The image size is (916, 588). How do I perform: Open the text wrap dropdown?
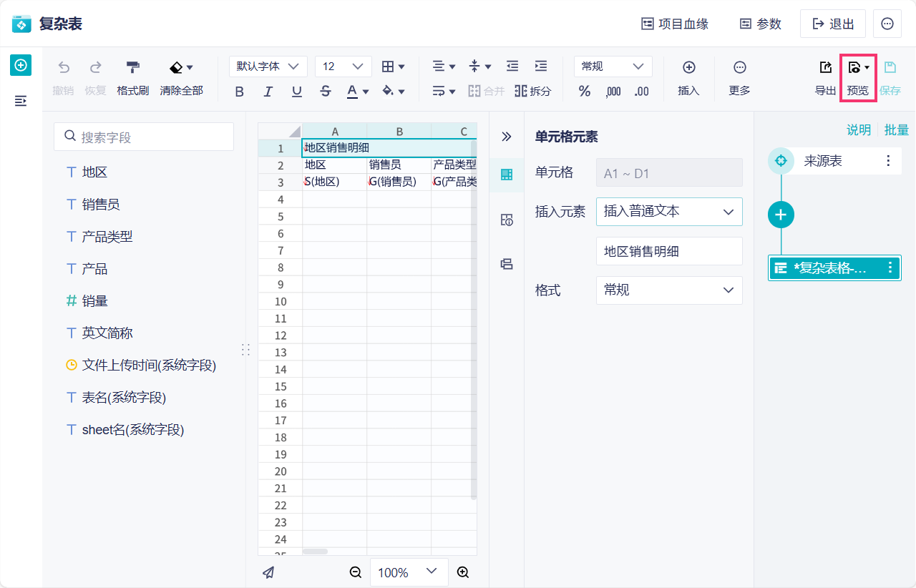pos(444,91)
